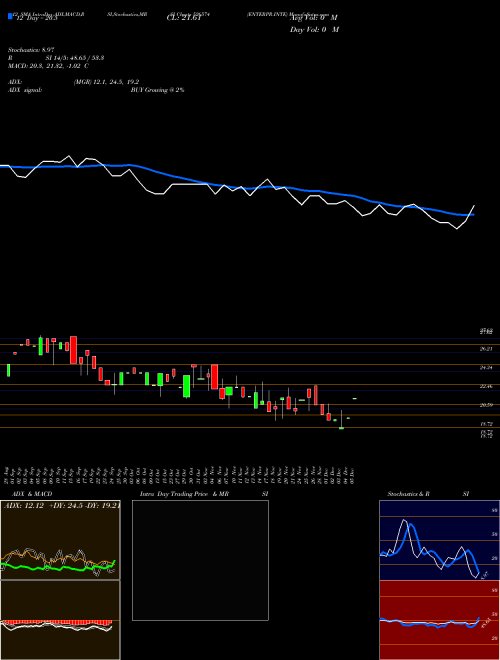Image resolution: width=500 pixels, height=660 pixels.
Task: Click the "BUY Growing @ 2%" signal text
Action: click(157, 90)
